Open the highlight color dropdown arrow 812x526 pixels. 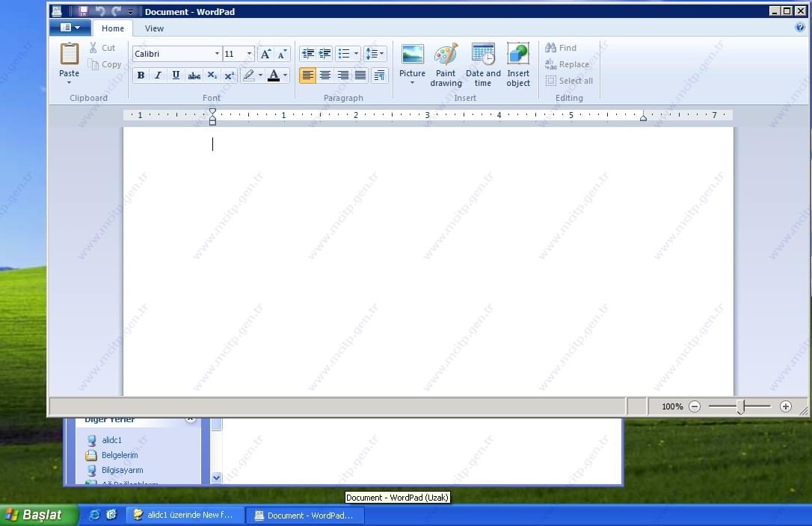[x=260, y=75]
